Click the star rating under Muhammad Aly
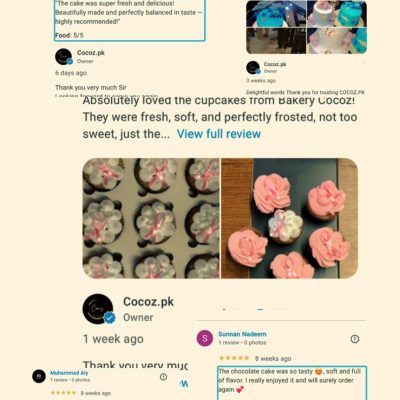This screenshot has height=400, width=400. [63, 393]
